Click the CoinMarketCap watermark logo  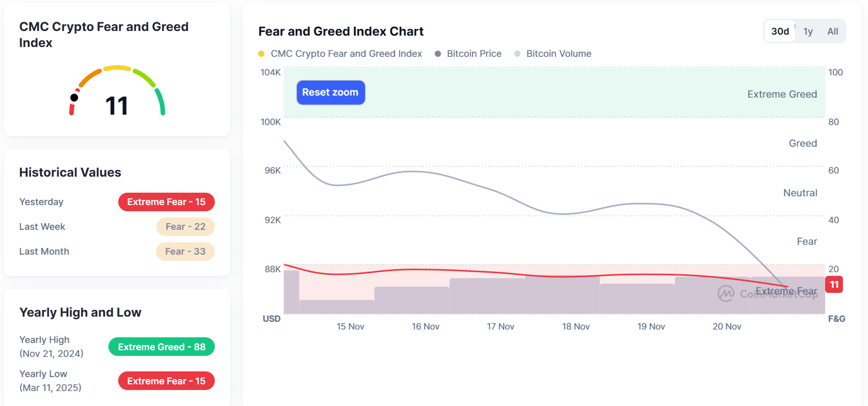(726, 293)
